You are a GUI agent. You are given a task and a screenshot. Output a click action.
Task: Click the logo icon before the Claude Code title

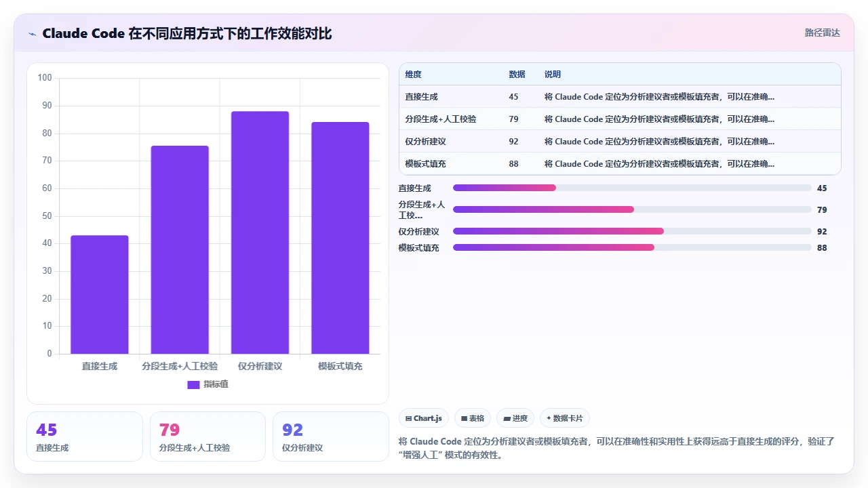click(x=32, y=34)
